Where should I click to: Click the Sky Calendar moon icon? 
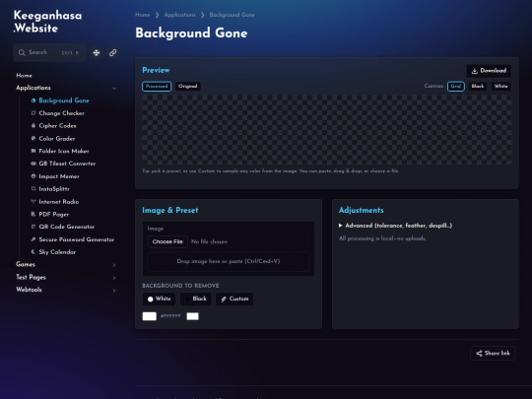33,252
